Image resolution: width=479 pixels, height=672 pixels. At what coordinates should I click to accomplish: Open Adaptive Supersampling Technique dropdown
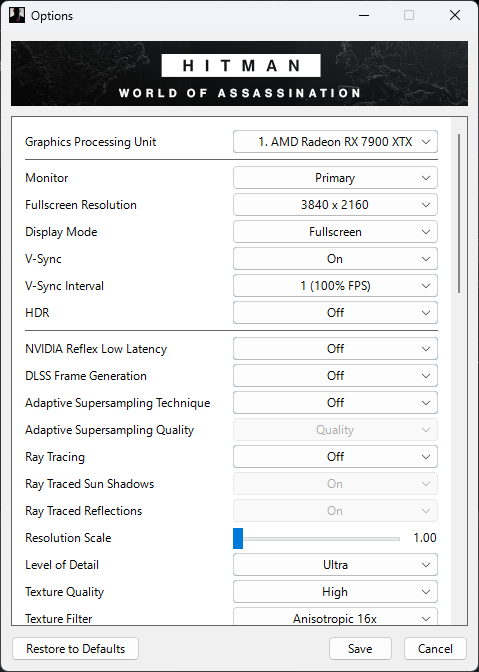pos(335,403)
